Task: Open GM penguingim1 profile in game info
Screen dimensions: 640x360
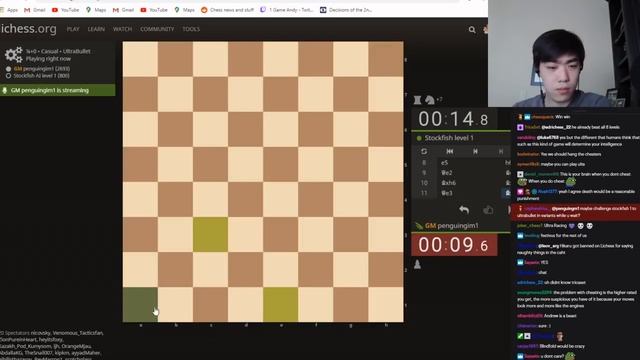Action: [x=42, y=69]
